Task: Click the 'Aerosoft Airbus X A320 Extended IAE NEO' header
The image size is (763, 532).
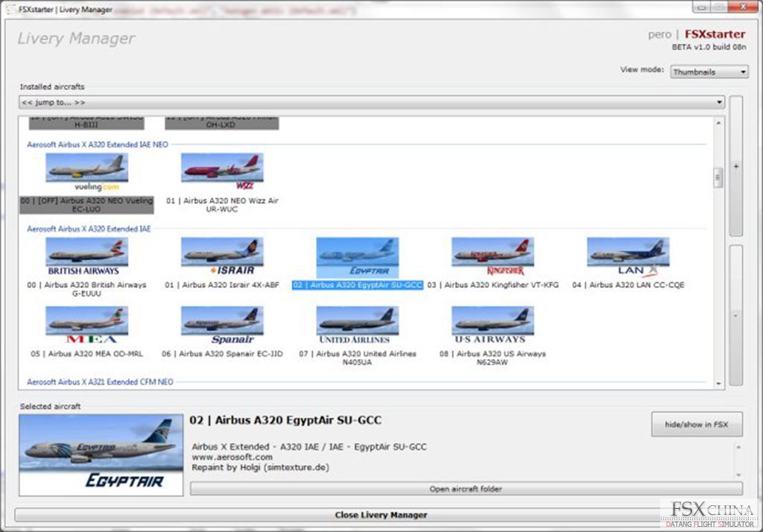Action: 98,145
